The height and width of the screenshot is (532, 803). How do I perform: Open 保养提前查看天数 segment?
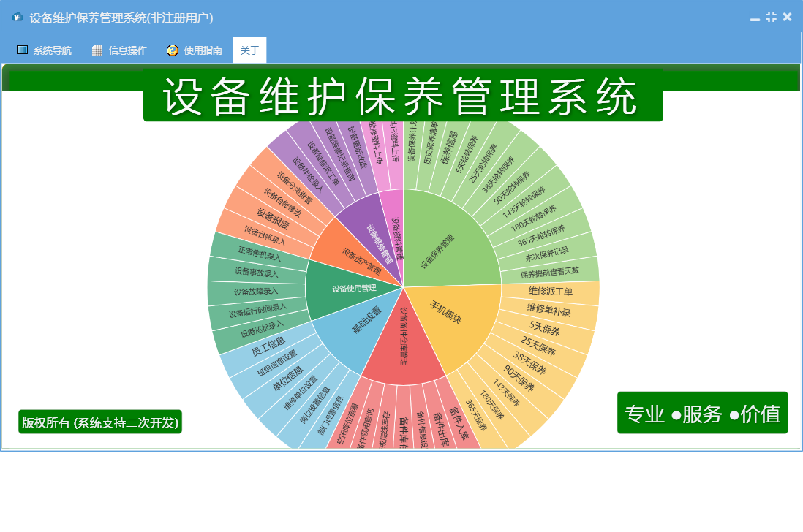tap(549, 272)
